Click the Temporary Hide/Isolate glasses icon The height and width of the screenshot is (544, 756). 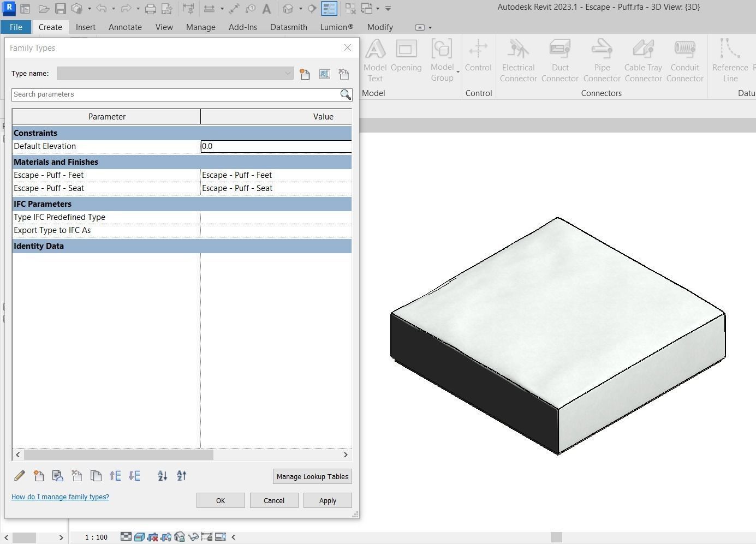(193, 537)
